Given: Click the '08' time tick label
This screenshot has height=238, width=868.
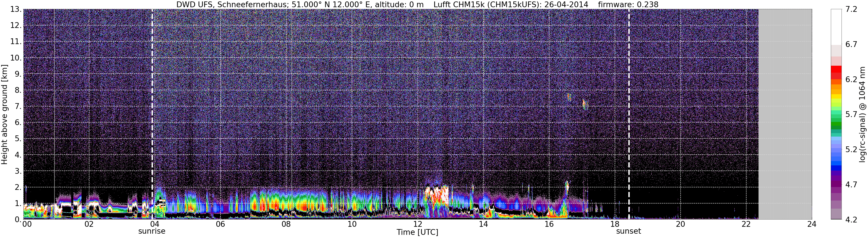Looking at the screenshot, I should pos(286,224).
